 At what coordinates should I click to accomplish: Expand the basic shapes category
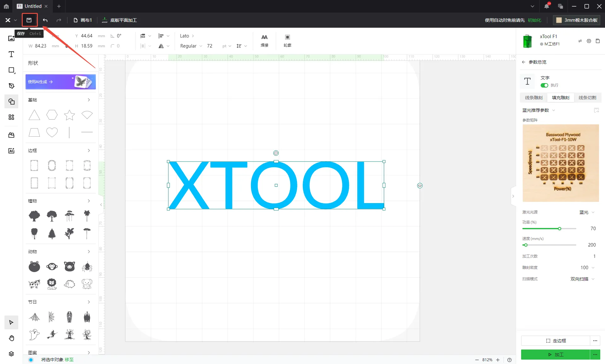(89, 100)
